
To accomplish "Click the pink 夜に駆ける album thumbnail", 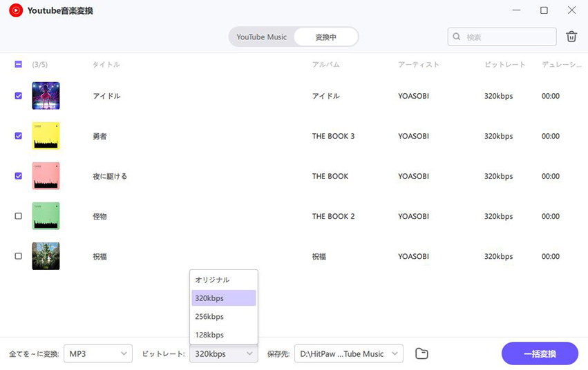I will (x=46, y=176).
